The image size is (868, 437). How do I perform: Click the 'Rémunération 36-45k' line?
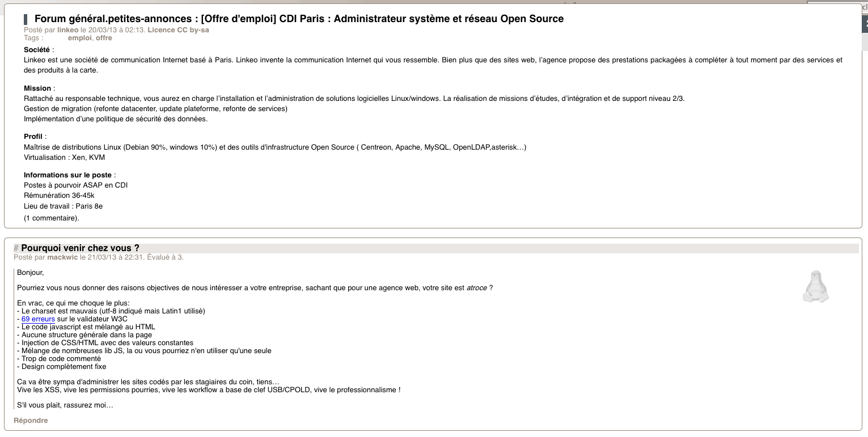click(x=59, y=196)
